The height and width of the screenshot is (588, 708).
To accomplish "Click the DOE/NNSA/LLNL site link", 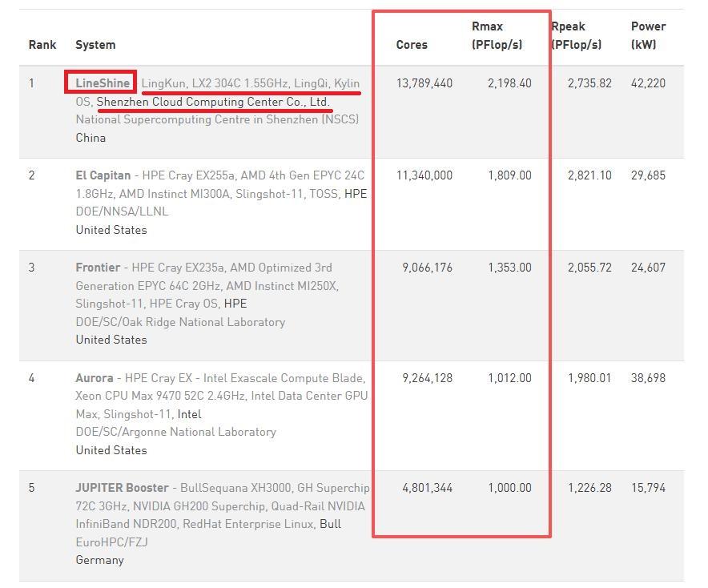I will point(122,211).
